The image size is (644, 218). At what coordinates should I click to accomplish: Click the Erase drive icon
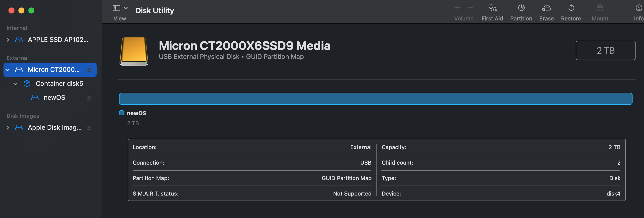546,8
